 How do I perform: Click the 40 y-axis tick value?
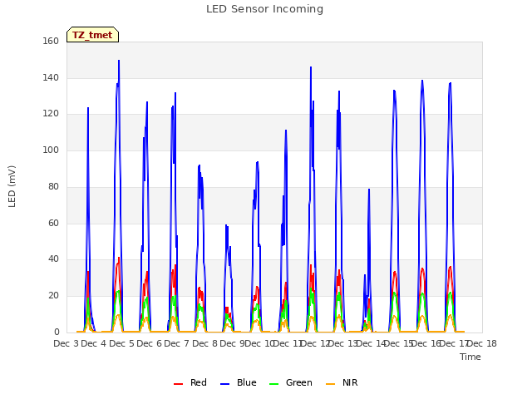[x=53, y=259]
